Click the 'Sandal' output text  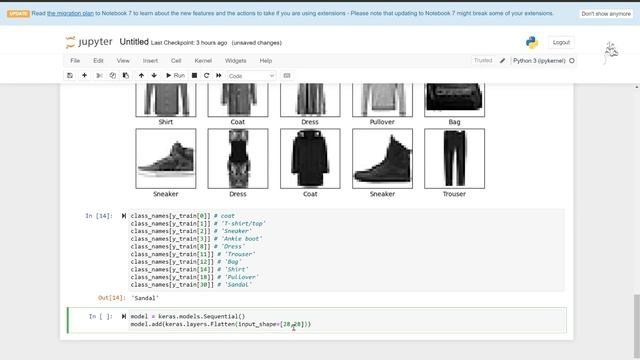pyautogui.click(x=145, y=298)
